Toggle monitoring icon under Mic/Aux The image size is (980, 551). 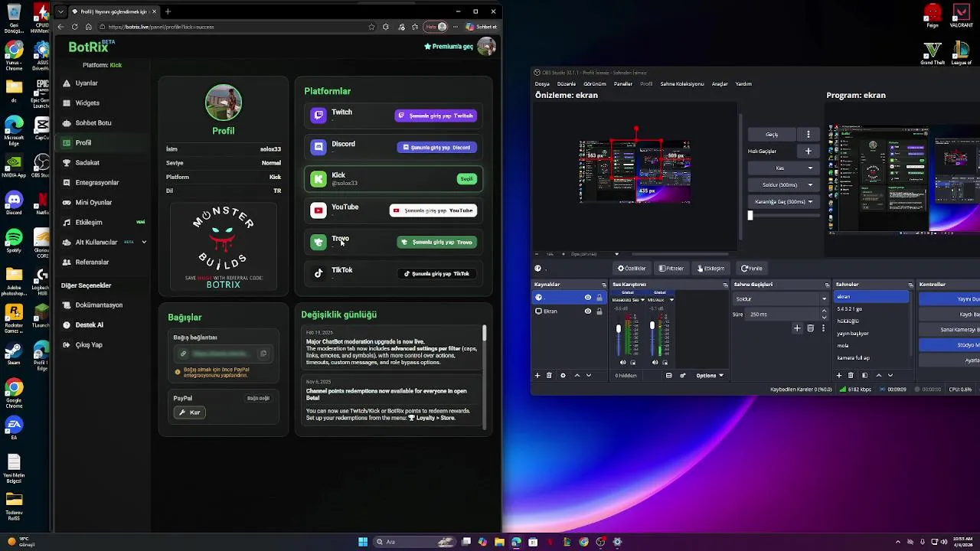[665, 362]
